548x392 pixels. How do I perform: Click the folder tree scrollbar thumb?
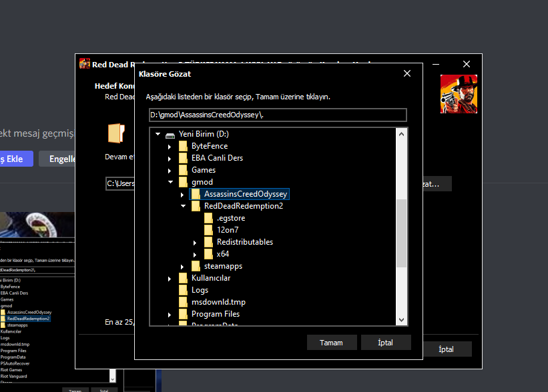click(402, 233)
